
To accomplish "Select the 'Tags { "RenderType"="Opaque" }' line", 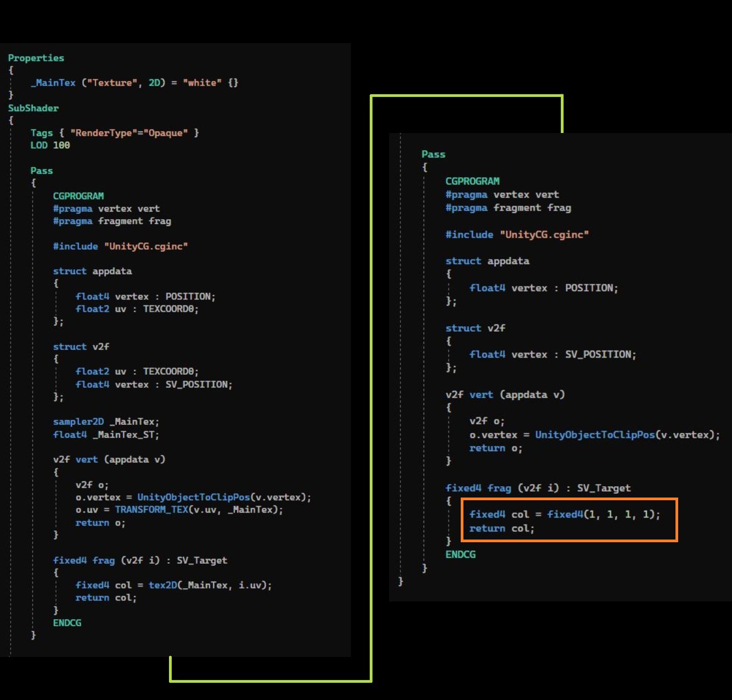I will point(115,132).
